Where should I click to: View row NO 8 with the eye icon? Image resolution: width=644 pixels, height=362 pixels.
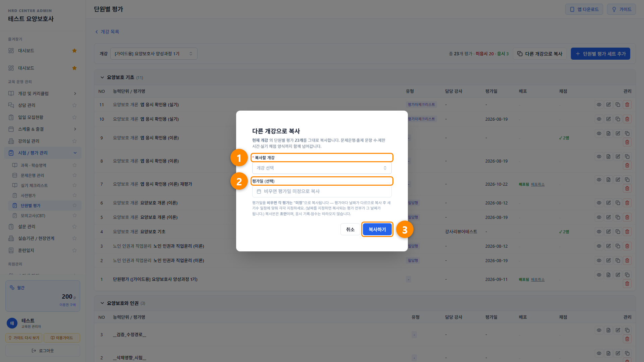click(599, 157)
